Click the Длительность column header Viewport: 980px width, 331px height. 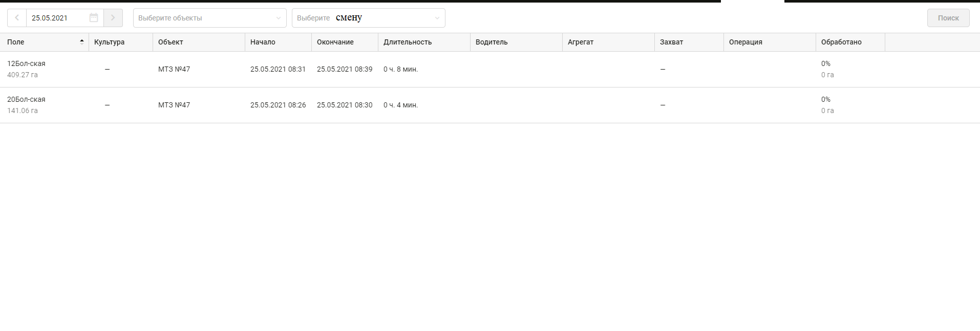(x=408, y=42)
